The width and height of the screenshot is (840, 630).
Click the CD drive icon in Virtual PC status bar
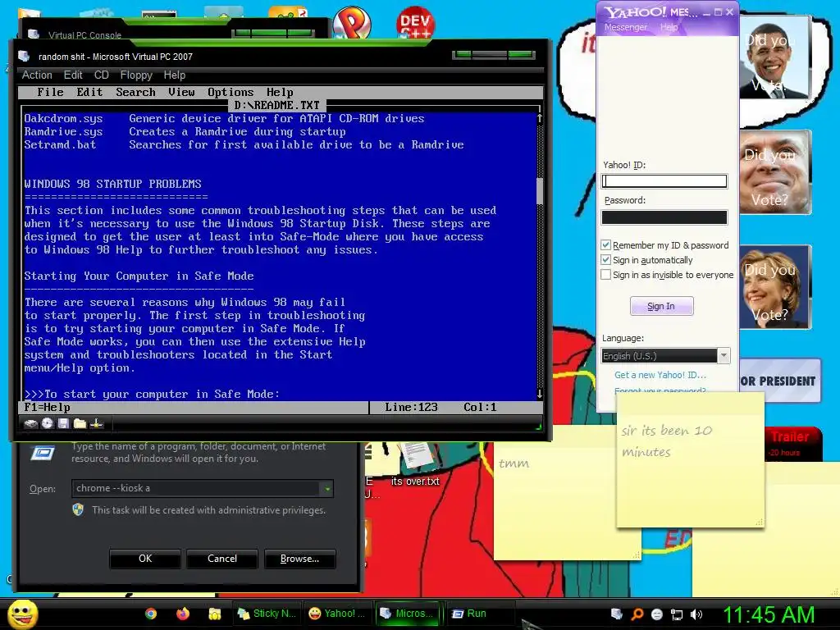48,424
